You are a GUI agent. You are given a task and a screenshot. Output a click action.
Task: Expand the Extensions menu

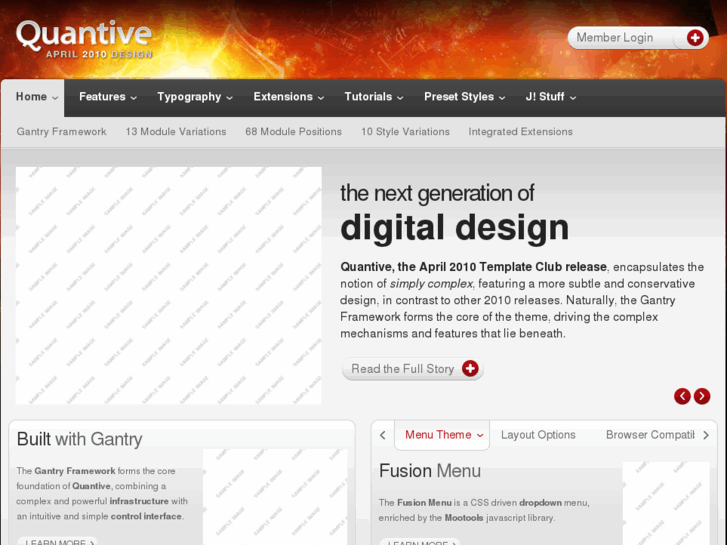coord(288,97)
